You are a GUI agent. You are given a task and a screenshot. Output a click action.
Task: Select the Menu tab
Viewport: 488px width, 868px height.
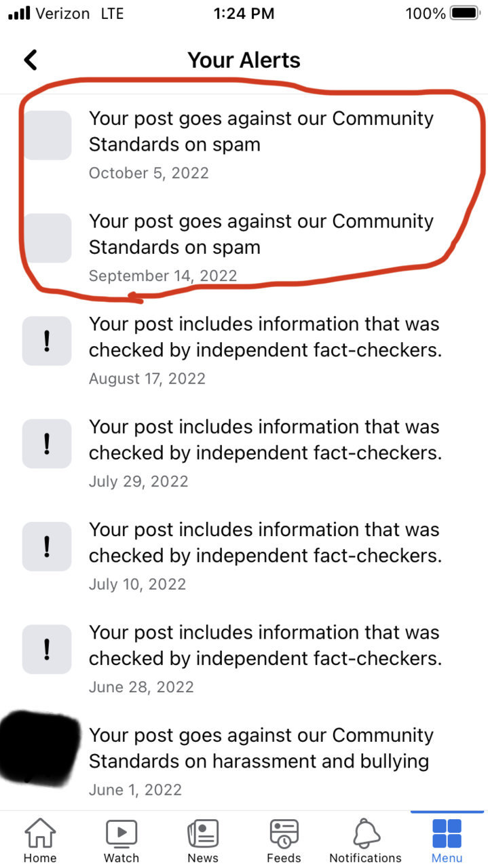pos(447,841)
